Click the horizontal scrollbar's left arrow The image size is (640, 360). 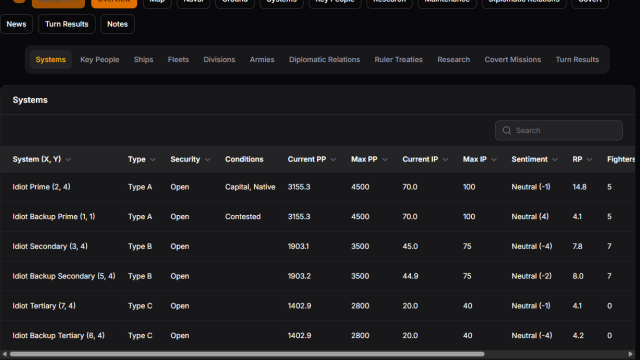[x=4, y=354]
